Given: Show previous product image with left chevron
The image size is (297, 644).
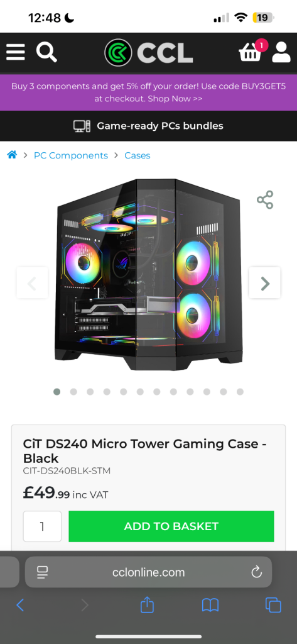Looking at the screenshot, I should (32, 283).
